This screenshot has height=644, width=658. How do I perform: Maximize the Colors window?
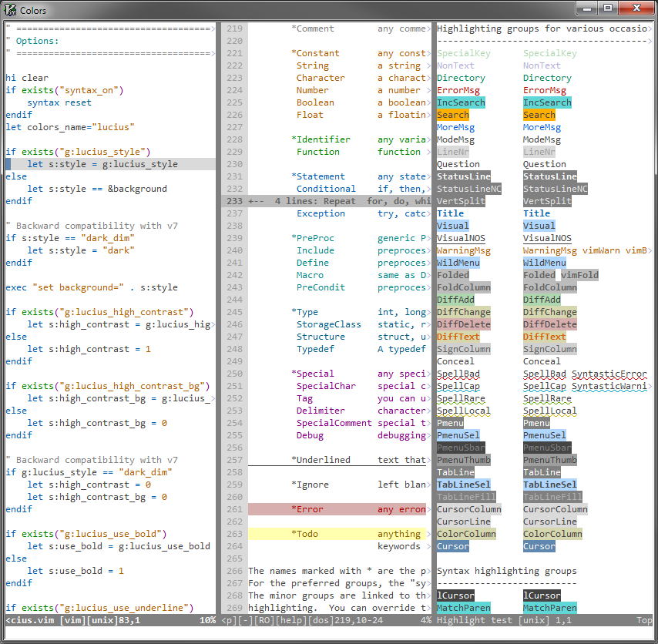click(x=608, y=8)
